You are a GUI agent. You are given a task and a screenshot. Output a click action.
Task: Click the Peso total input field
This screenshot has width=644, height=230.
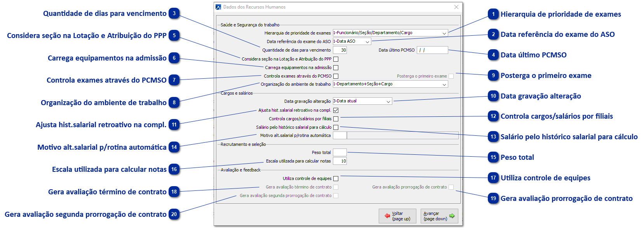click(339, 152)
